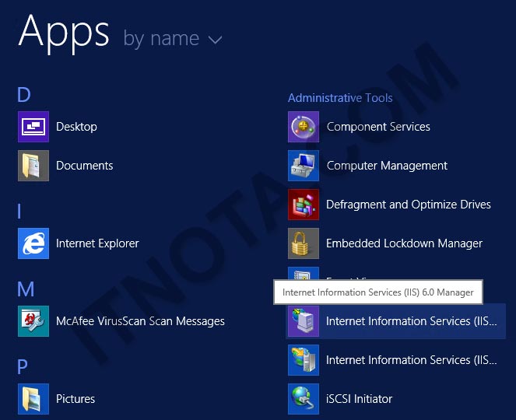Open the Pictures folder icon

[x=33, y=399]
